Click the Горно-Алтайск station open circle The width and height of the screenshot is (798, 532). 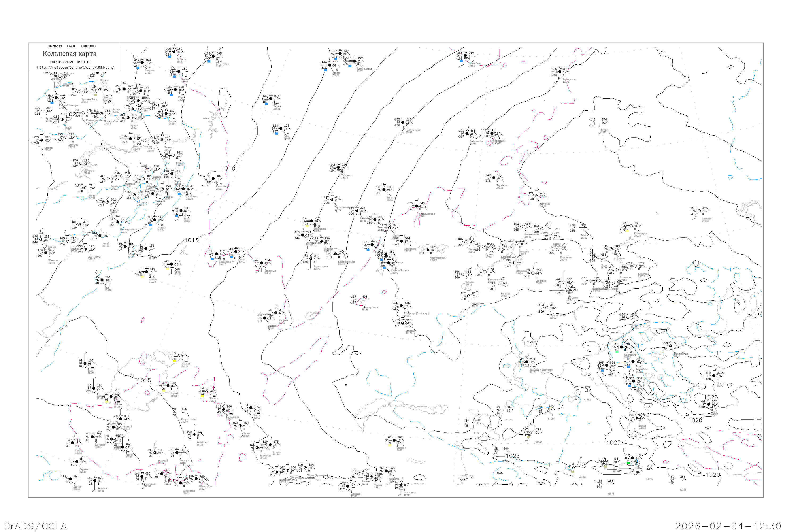click(547, 308)
